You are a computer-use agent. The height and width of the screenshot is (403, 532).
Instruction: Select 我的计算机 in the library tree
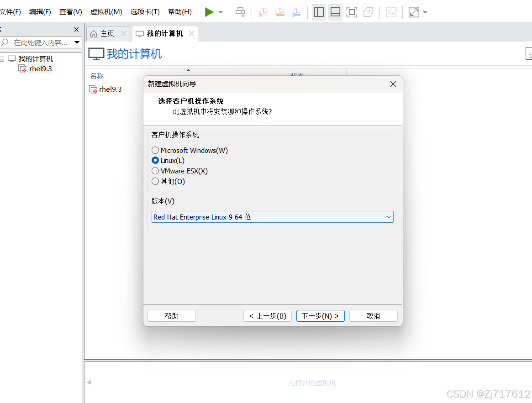[36, 59]
